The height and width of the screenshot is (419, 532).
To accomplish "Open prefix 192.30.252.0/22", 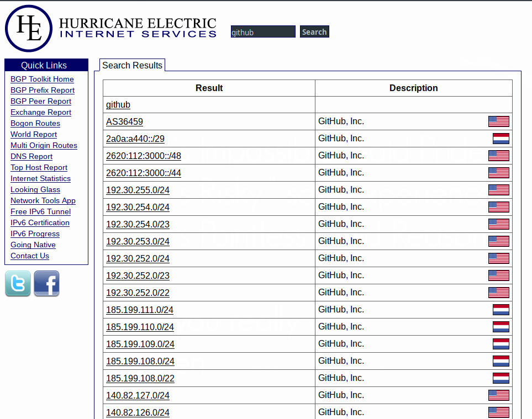I will coord(138,293).
